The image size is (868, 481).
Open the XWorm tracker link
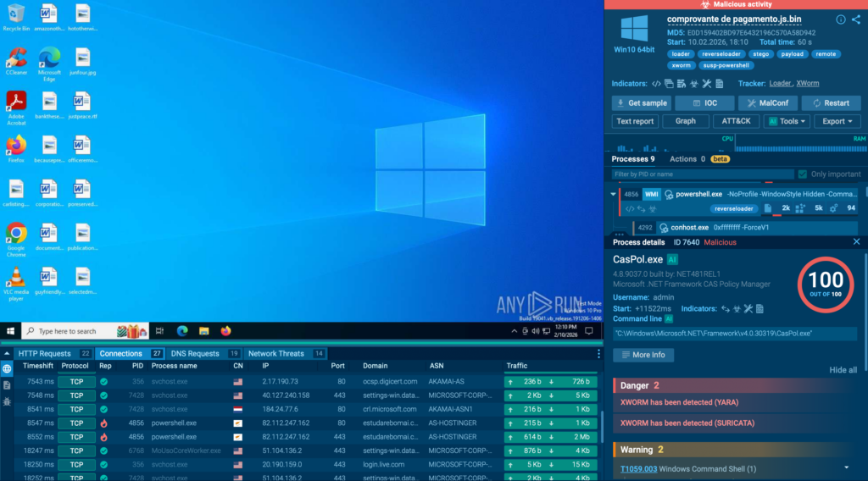[807, 84]
